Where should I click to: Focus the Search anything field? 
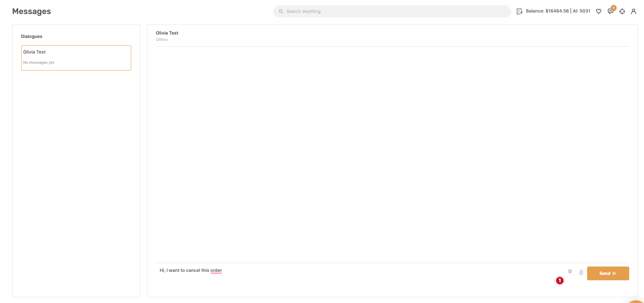392,11
